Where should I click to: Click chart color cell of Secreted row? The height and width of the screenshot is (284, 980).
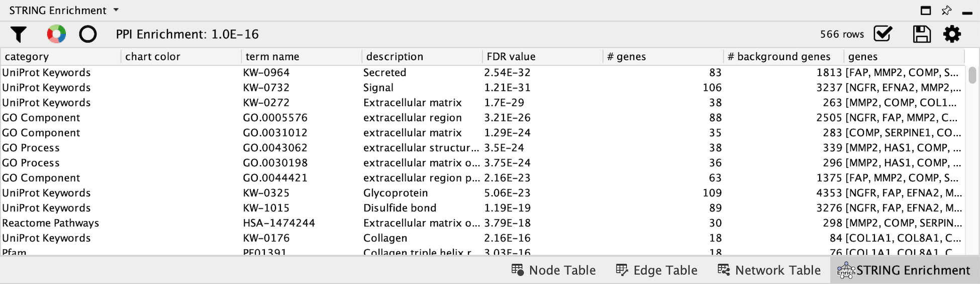click(x=181, y=73)
